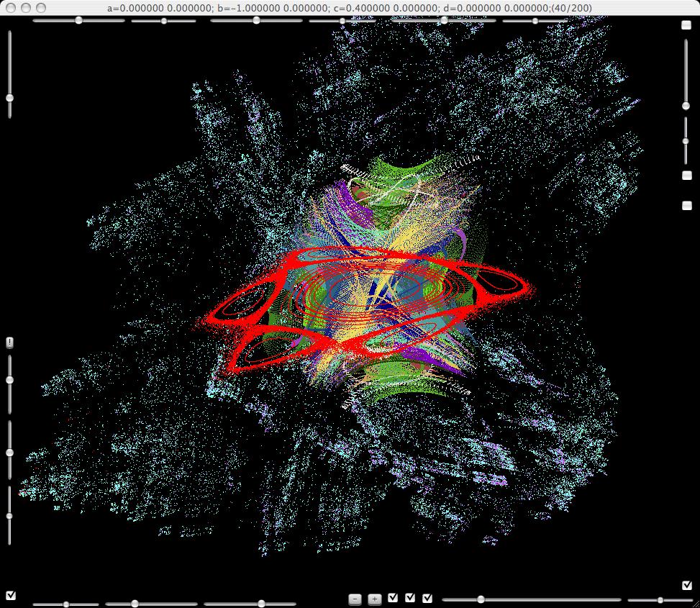Click the fourth top-row slider from the left
Image resolution: width=700 pixels, height=608 pixels.
click(342, 21)
